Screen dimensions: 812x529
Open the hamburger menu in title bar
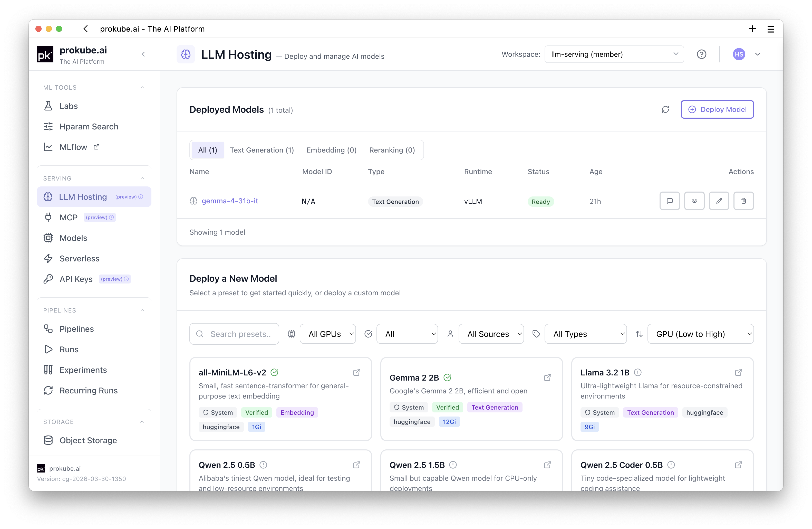click(x=770, y=29)
